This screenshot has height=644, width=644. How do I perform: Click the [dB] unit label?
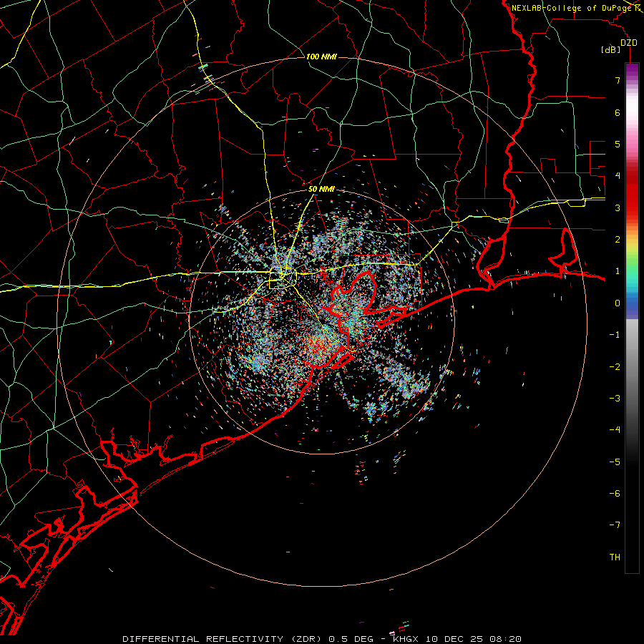click(611, 49)
